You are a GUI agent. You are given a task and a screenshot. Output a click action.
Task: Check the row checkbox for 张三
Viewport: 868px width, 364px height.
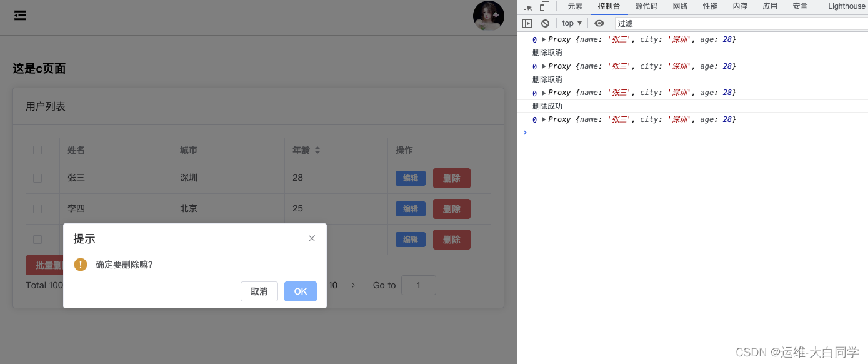point(37,178)
